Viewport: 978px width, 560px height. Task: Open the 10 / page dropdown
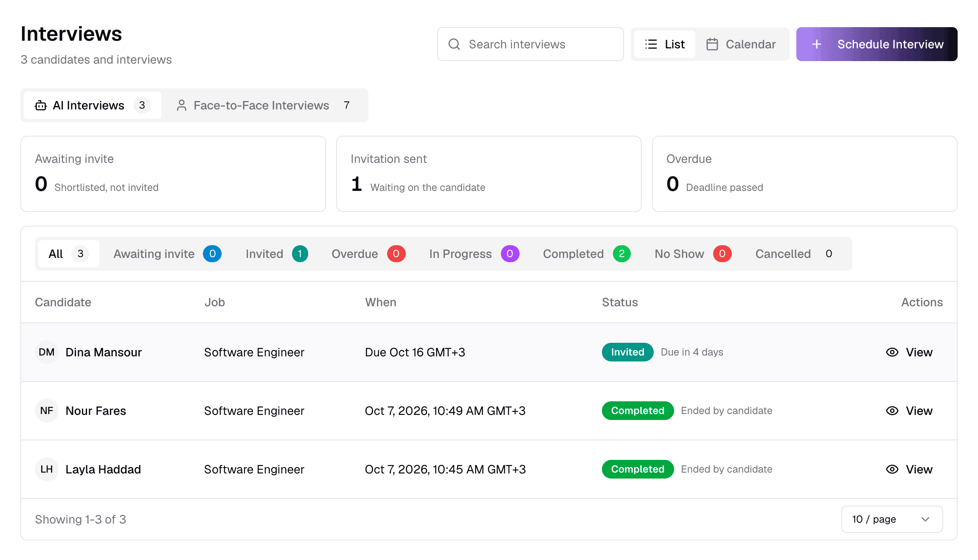tap(892, 519)
